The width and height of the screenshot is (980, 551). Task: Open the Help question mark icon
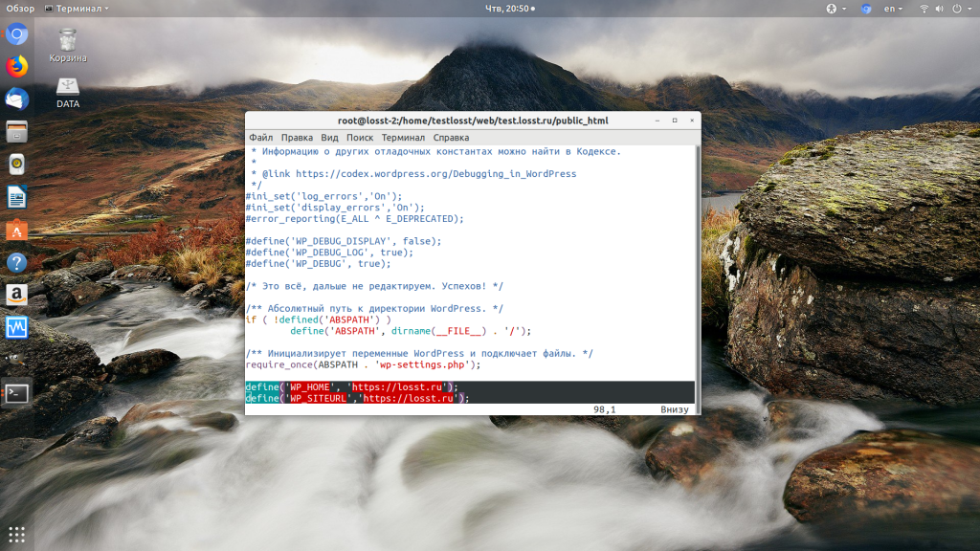click(17, 263)
